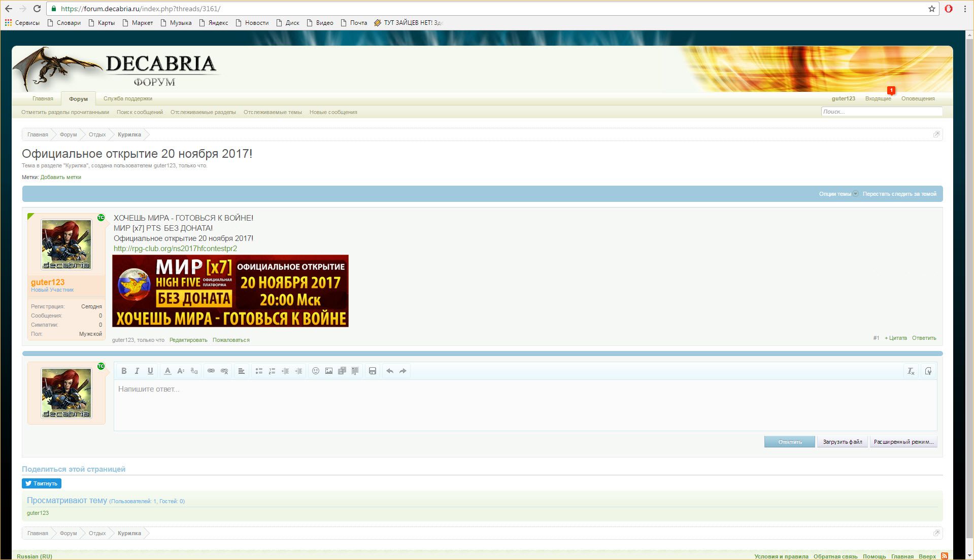Click Пожаловаться under the post
The height and width of the screenshot is (560, 974).
click(x=231, y=340)
